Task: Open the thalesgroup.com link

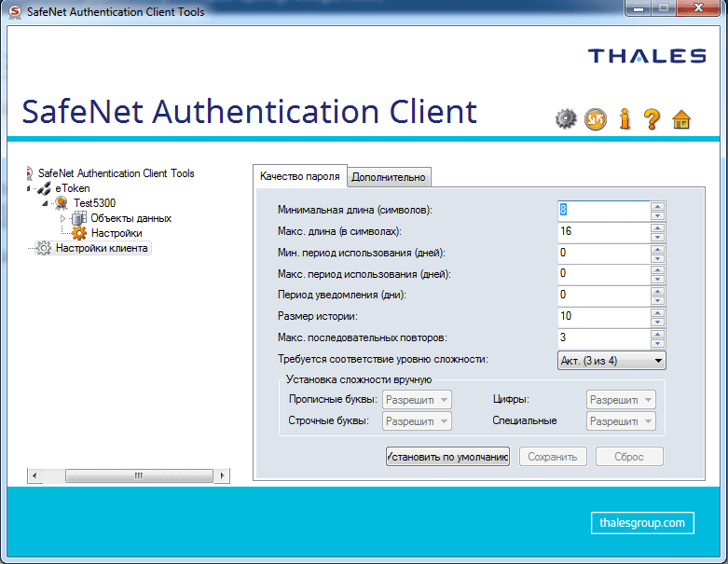Action: click(642, 523)
